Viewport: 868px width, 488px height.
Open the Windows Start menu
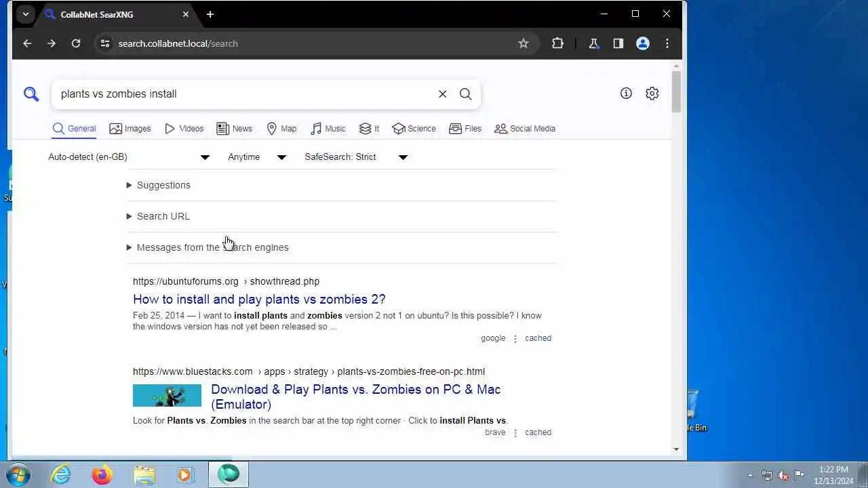[18, 474]
